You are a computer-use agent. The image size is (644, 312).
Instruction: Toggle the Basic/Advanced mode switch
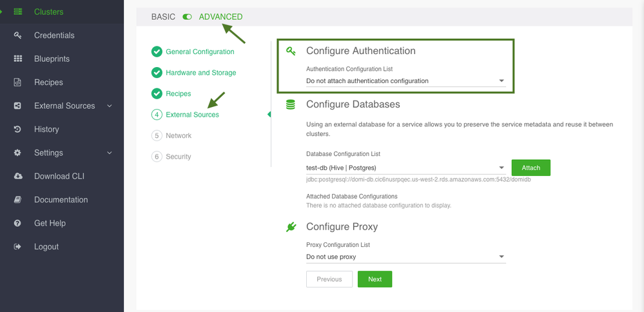point(187,17)
